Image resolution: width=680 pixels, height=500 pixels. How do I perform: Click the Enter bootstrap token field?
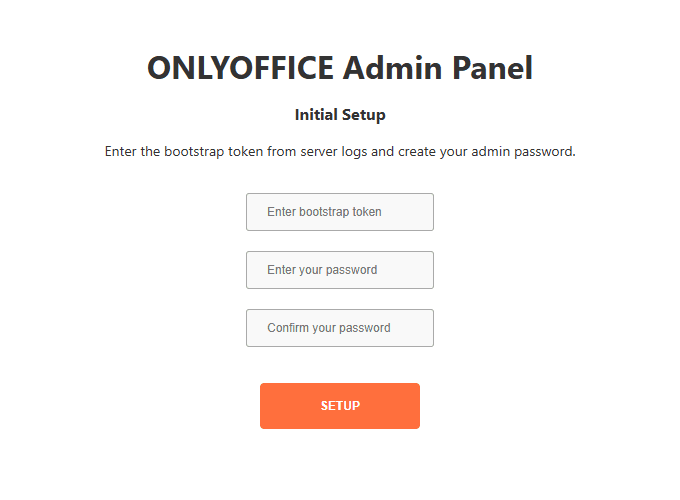[340, 212]
